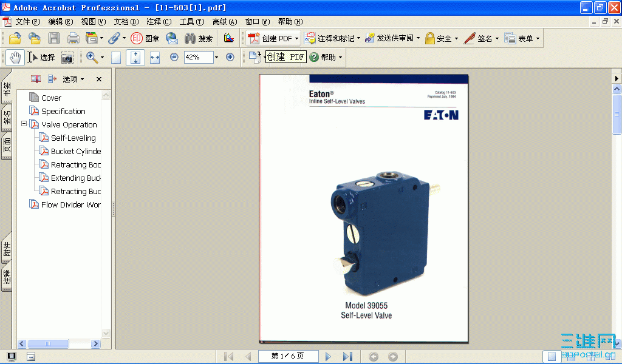The height and width of the screenshot is (364, 622).
Task: Select single page layout in status bar
Action: (552, 357)
